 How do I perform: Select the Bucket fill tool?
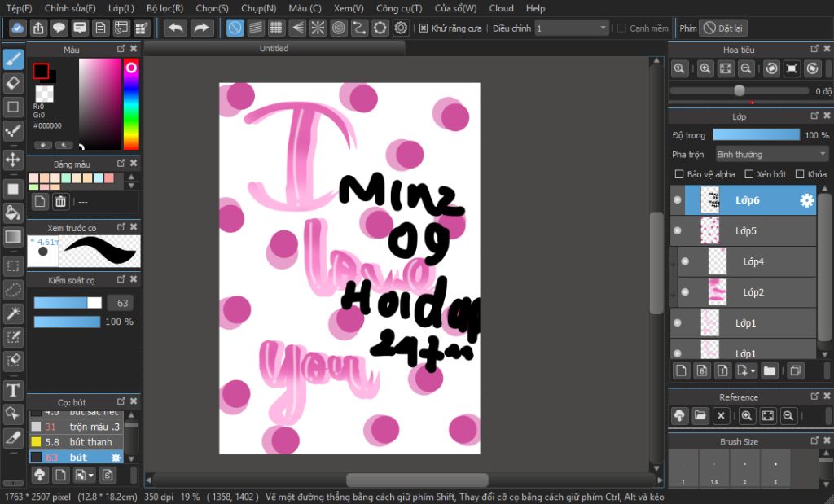13,213
